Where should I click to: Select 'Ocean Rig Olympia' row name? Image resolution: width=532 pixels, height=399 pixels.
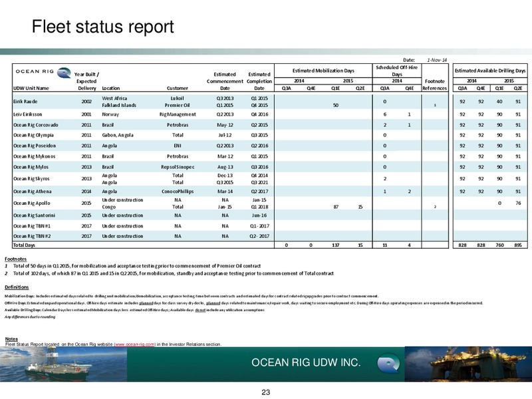[33, 135]
